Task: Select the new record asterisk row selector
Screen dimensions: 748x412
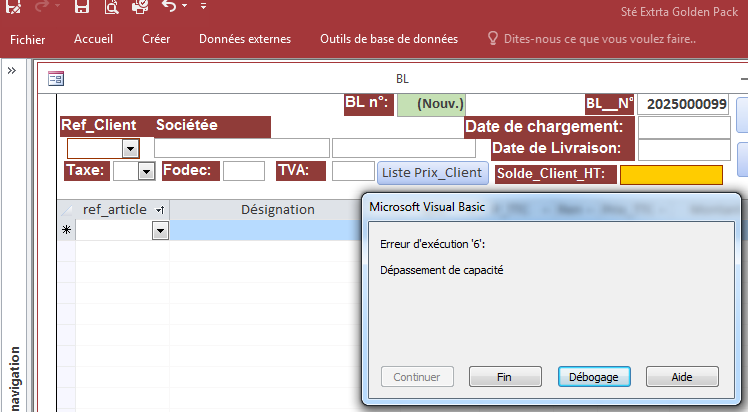Action: point(67,230)
